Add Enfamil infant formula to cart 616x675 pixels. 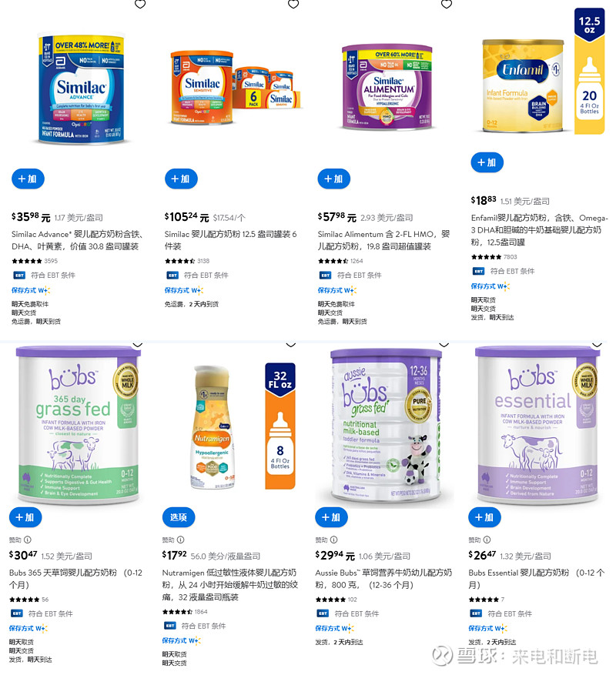point(487,162)
